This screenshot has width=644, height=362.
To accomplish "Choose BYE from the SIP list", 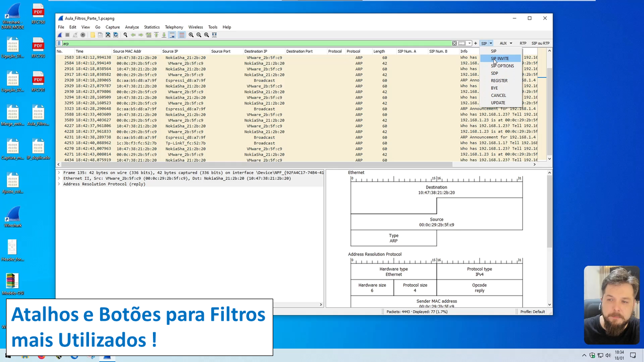I will 501,88.
